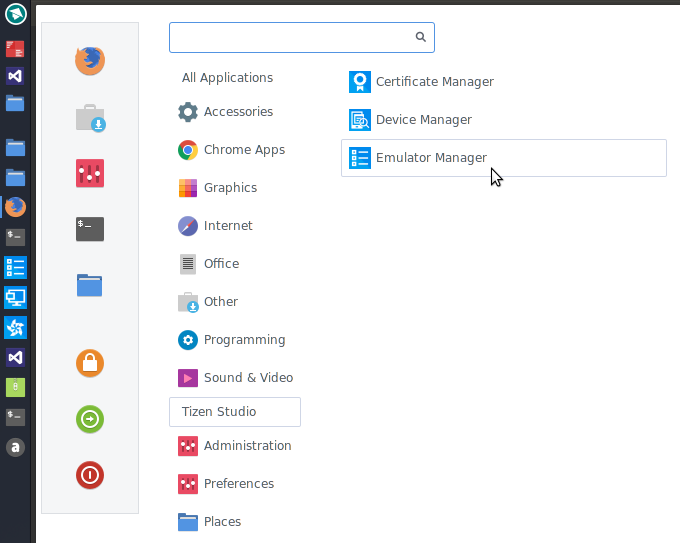The height and width of the screenshot is (543, 680).
Task: Focus the application search field
Action: click(x=302, y=37)
